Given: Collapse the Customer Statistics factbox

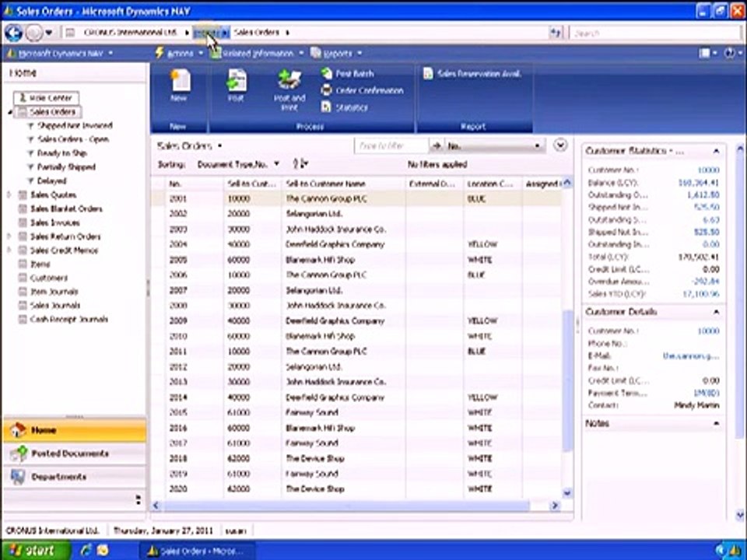Looking at the screenshot, I should pos(716,151).
